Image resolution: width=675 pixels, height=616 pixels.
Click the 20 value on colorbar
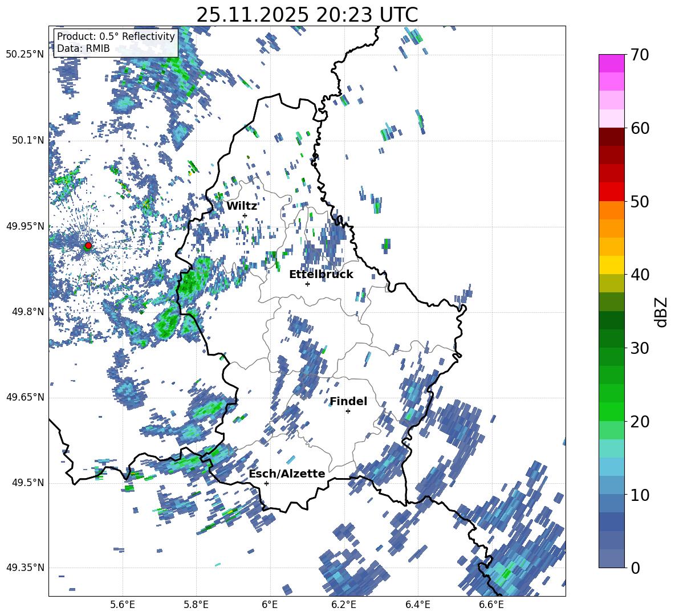coord(640,422)
